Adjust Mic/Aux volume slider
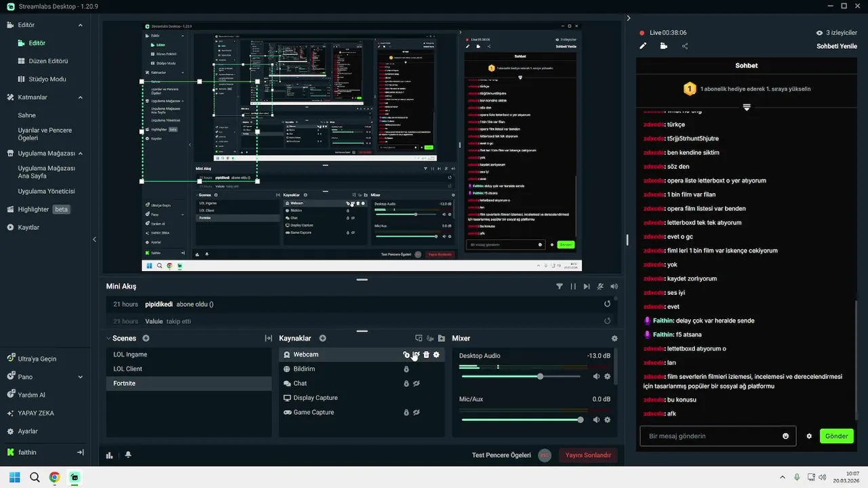 [522, 420]
